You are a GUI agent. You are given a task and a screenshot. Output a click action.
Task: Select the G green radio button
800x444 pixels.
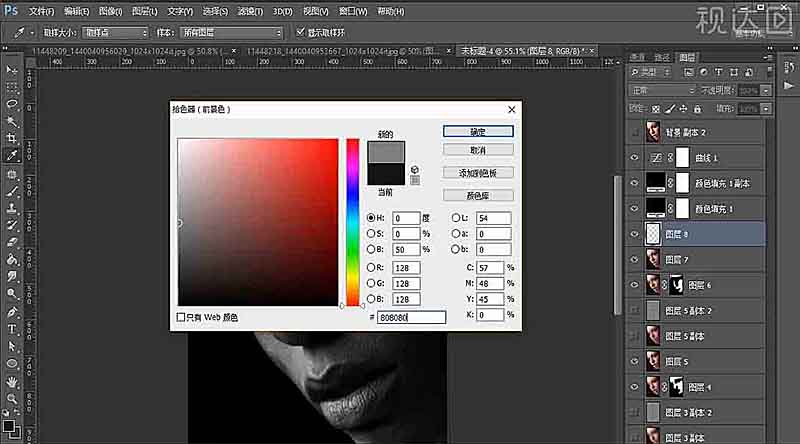[x=371, y=283]
